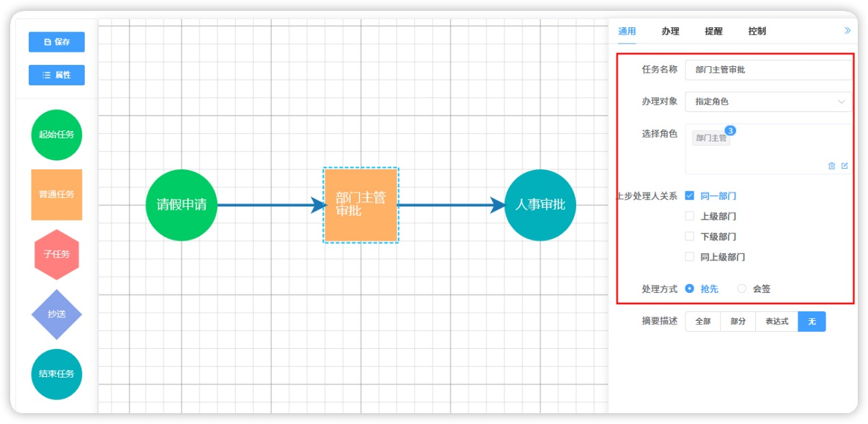This screenshot has height=424, width=868.
Task: Enable the 下级部门 checkbox
Action: [x=690, y=237]
